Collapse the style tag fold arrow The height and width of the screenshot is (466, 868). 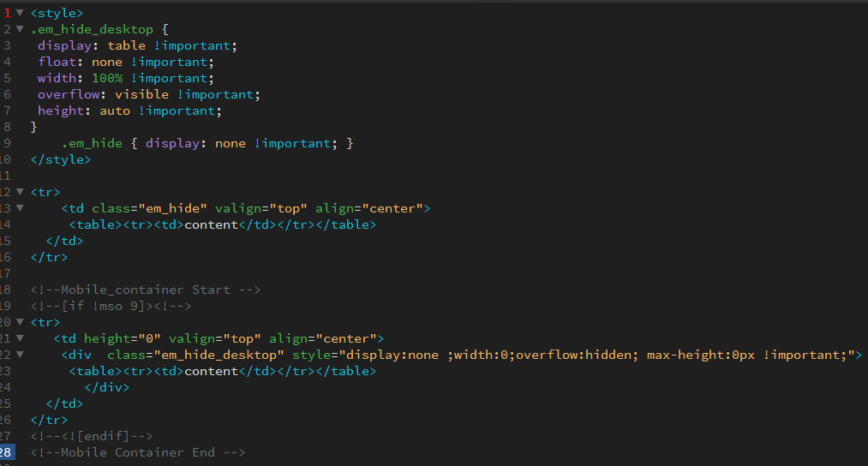pos(20,12)
